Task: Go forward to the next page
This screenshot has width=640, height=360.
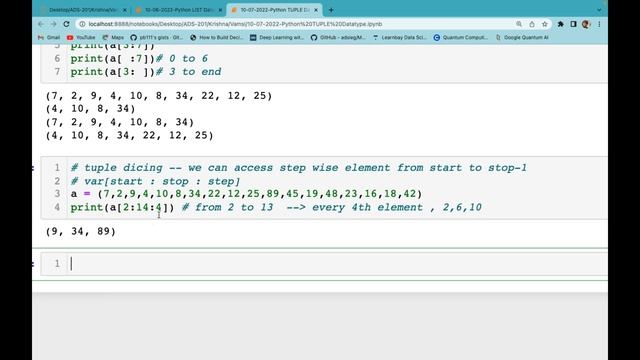Action: point(53,24)
